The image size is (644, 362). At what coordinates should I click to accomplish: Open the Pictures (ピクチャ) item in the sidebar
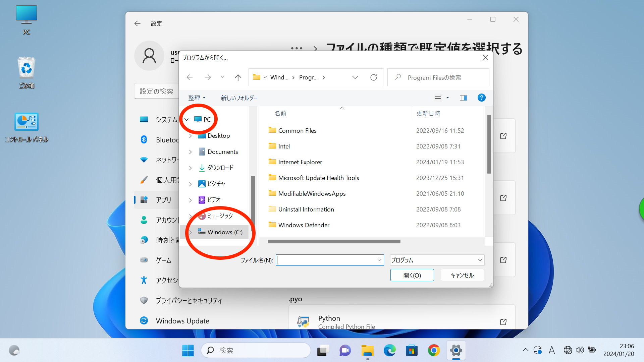point(216,183)
